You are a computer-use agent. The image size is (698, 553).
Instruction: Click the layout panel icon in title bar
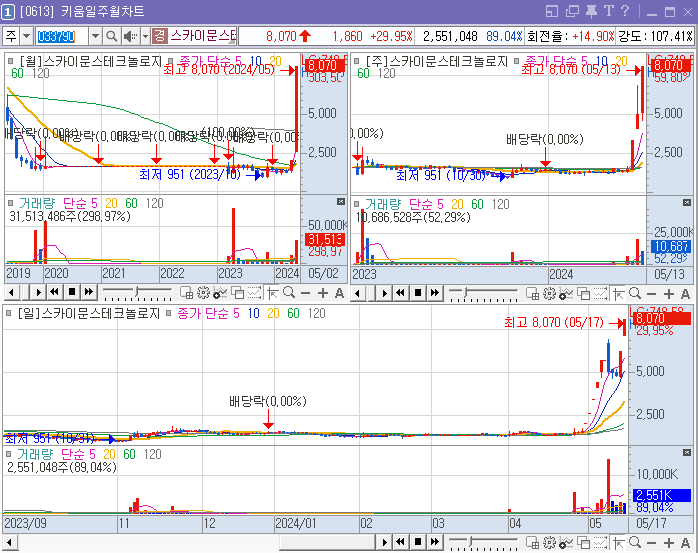pyautogui.click(x=552, y=11)
